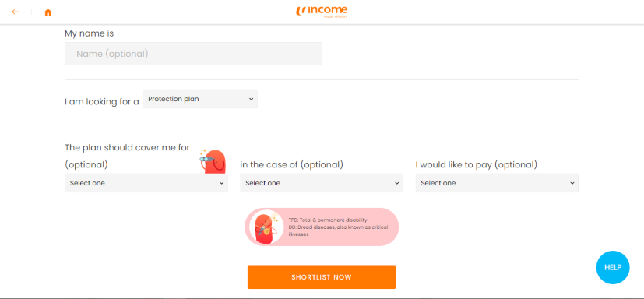The image size is (644, 299).
Task: Click the red mascot with glasses
Action: pos(213,161)
